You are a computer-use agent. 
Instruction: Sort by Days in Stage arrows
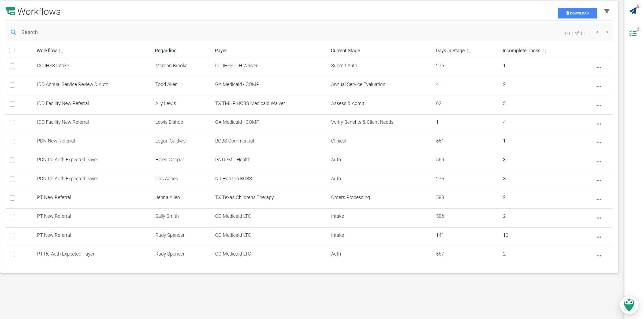pyautogui.click(x=469, y=51)
